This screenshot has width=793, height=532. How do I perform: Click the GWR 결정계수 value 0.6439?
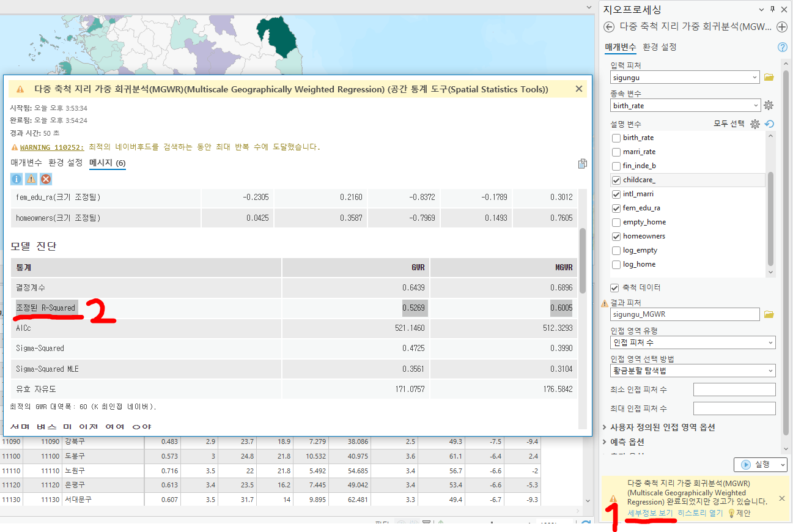tap(413, 287)
